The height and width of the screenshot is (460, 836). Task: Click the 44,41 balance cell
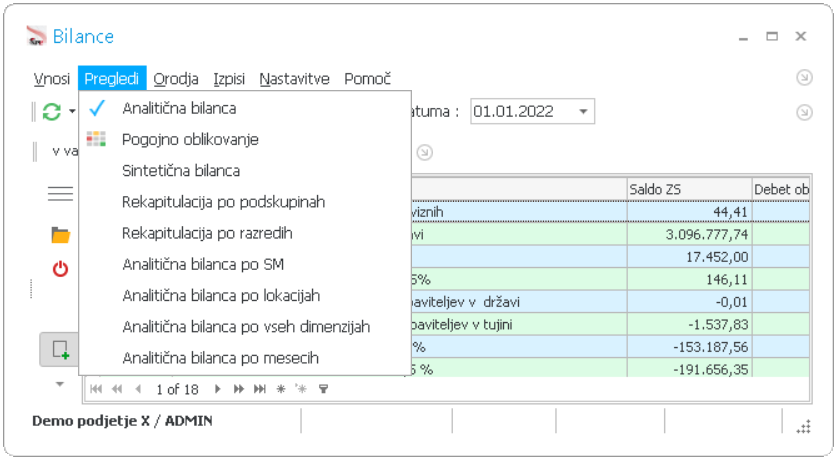tap(689, 212)
